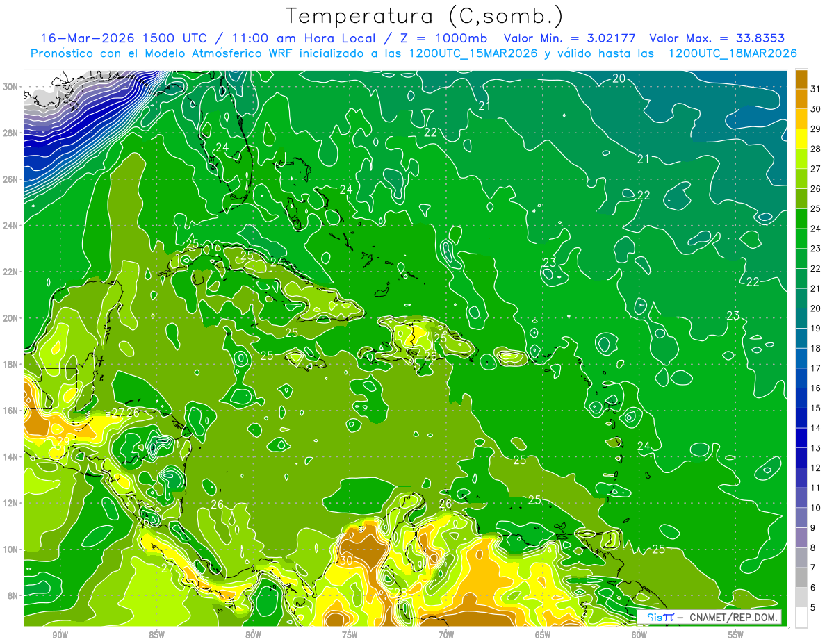Click the 70W longitude axis label
This screenshot has width=834, height=644.
(x=446, y=636)
